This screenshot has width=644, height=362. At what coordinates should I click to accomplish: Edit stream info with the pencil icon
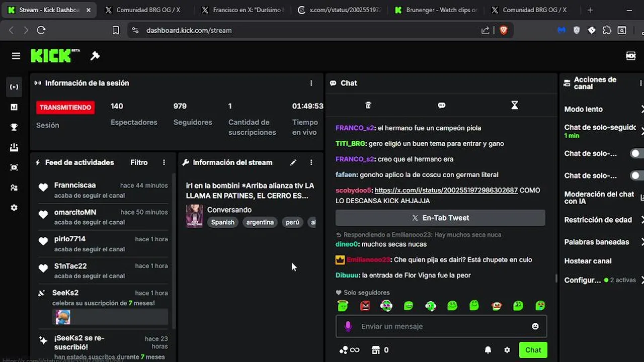293,162
